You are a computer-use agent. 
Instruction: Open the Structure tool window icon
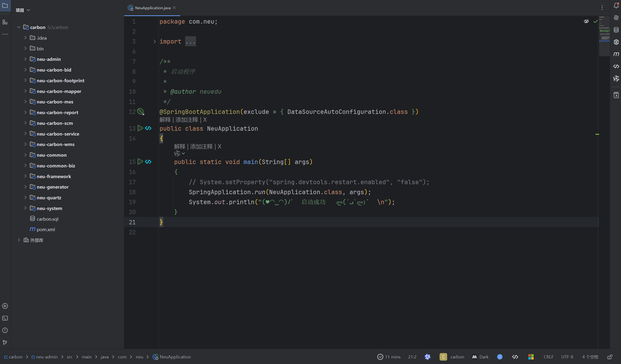5,22
